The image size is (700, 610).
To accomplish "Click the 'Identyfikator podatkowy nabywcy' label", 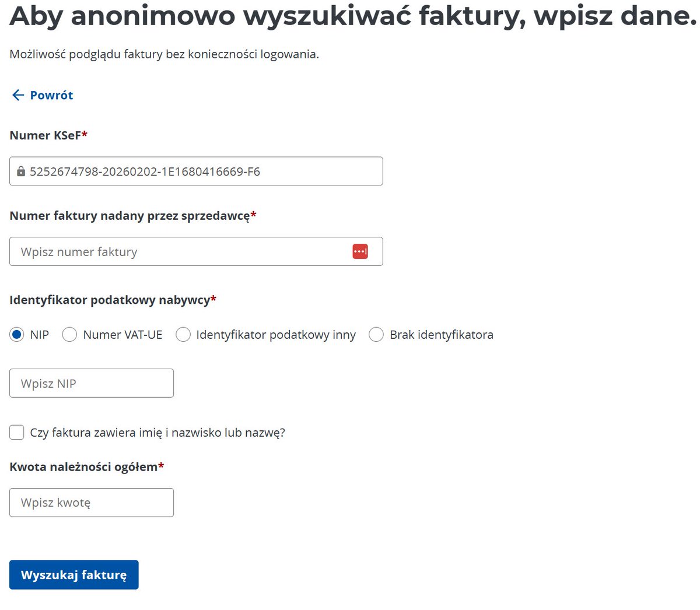I will (113, 300).
